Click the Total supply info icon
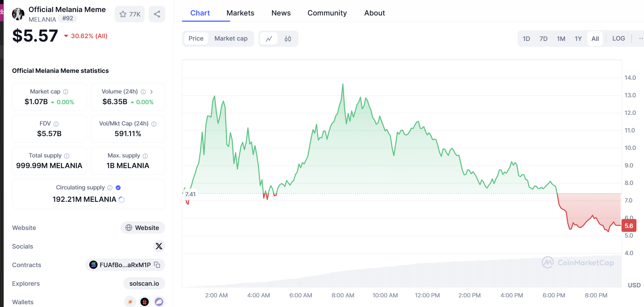The width and height of the screenshot is (644, 307). coord(67,156)
